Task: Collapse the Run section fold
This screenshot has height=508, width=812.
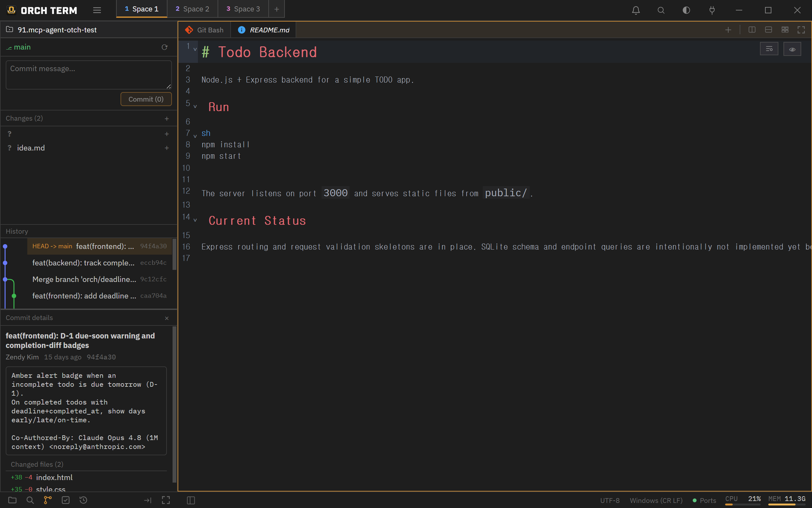Action: coord(195,106)
